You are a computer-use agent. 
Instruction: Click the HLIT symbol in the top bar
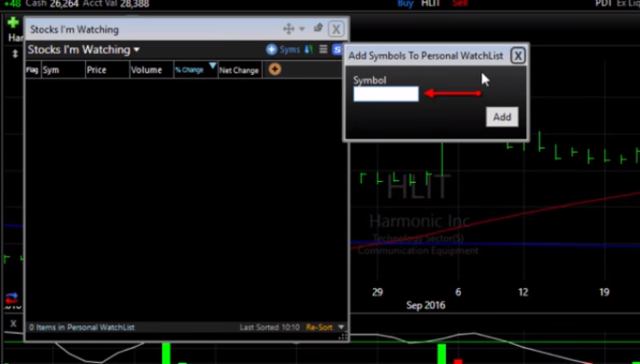coord(432,4)
